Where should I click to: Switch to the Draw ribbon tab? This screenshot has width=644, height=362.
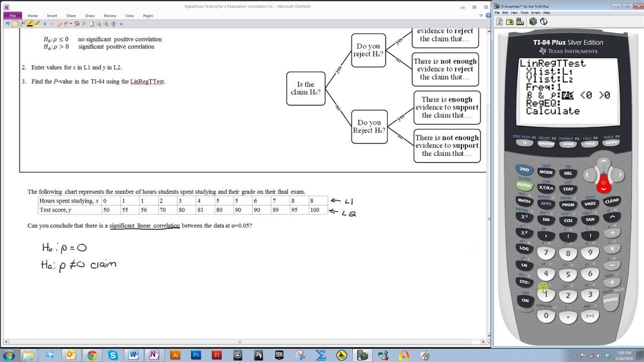90,16
